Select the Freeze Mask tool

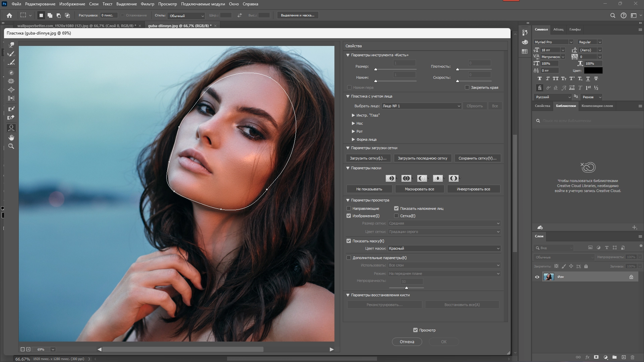pyautogui.click(x=11, y=109)
